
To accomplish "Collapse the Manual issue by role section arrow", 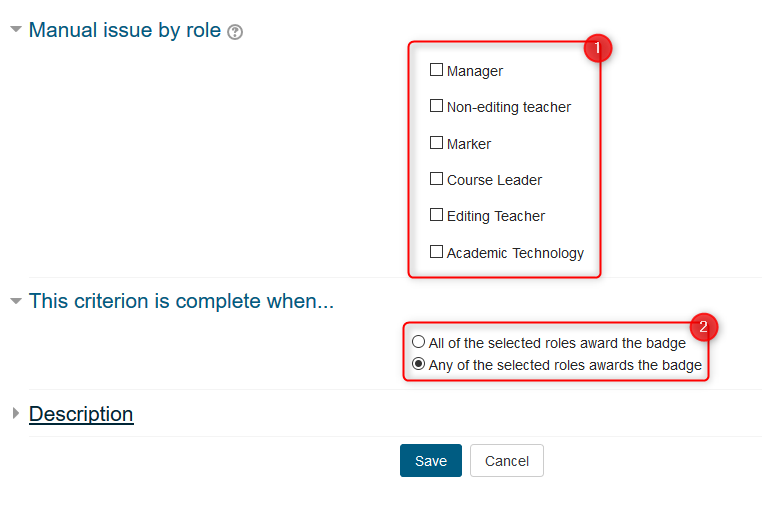I will [x=15, y=30].
